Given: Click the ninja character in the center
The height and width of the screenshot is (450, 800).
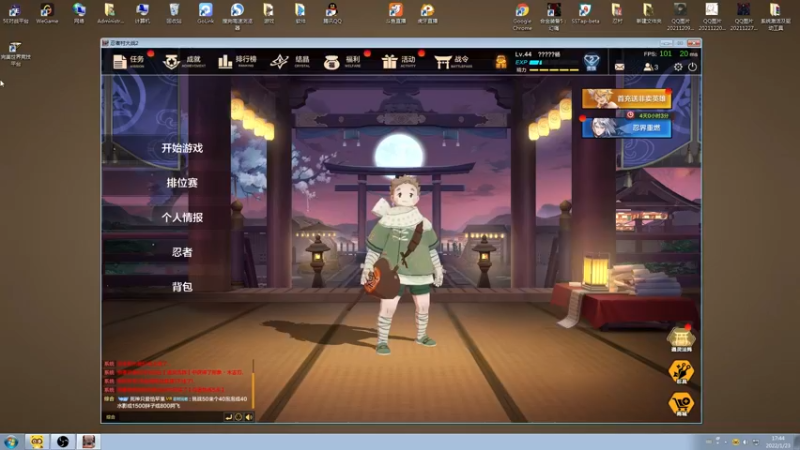Looking at the screenshot, I should [402, 264].
